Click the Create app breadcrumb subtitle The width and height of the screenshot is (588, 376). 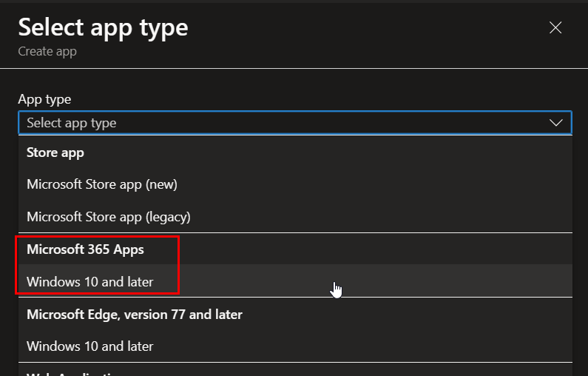[x=47, y=52]
